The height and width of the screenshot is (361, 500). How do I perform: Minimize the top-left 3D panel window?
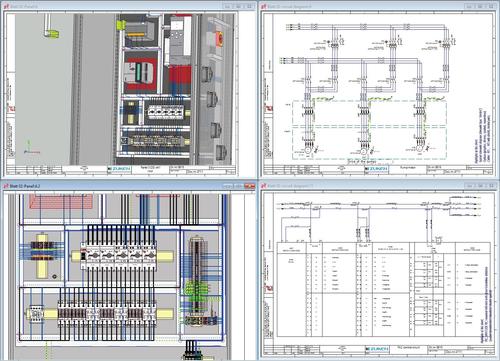point(227,6)
